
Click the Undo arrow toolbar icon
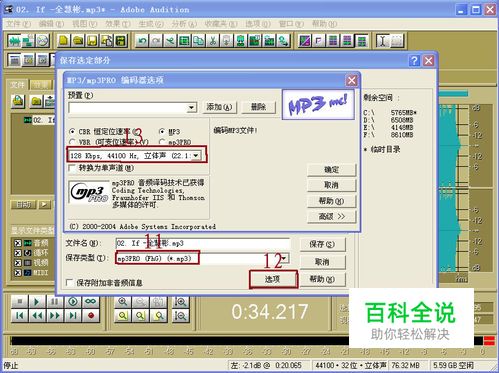[x=142, y=41]
